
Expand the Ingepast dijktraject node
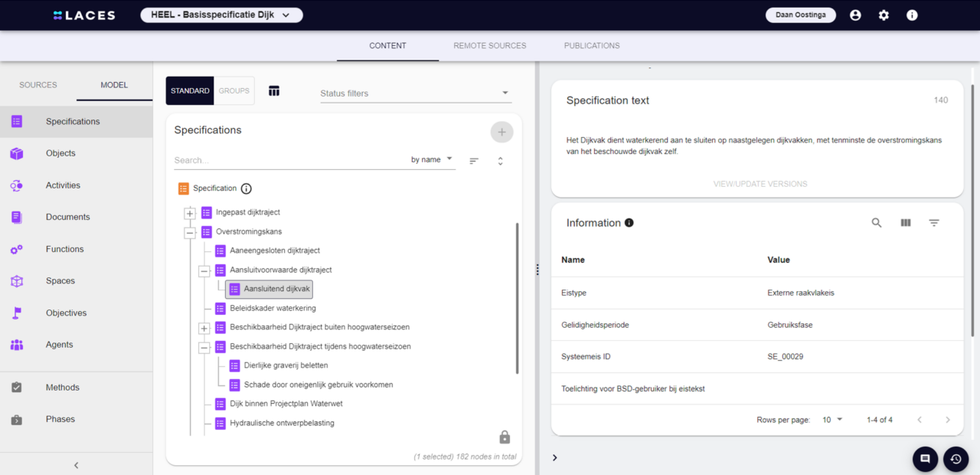189,212
